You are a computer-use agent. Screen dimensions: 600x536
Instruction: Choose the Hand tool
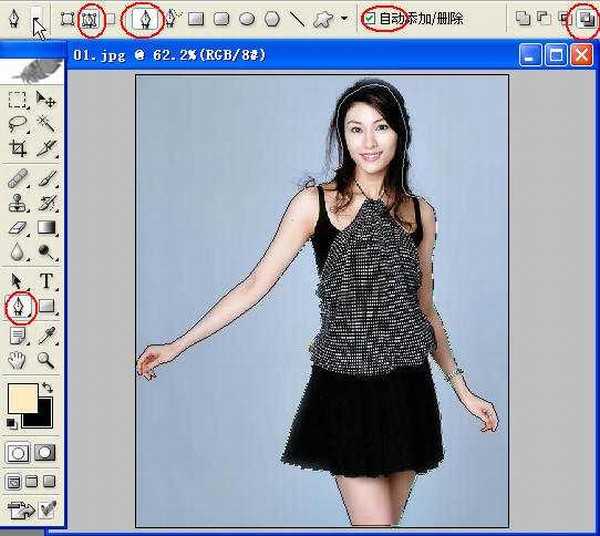pos(18,360)
